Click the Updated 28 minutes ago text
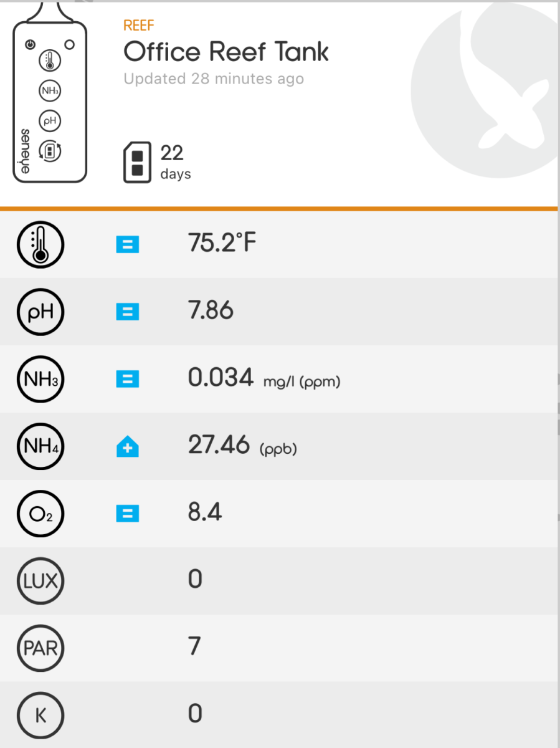 tap(214, 79)
